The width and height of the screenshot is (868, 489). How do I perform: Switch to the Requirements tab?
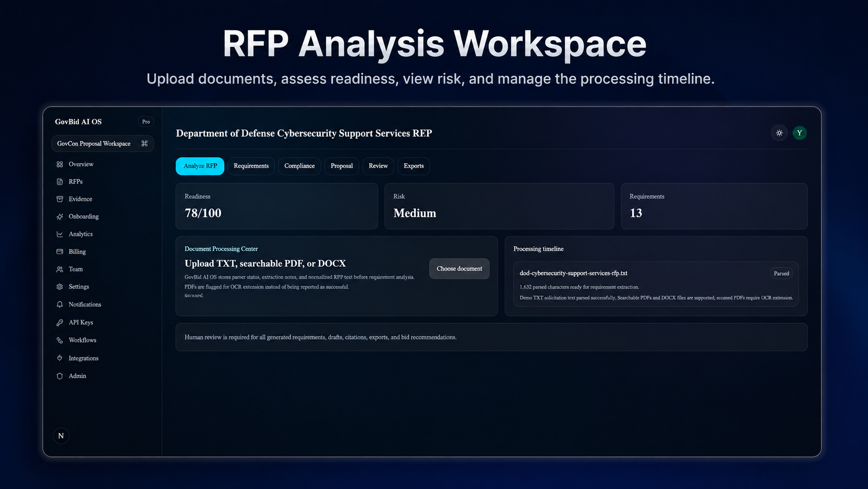tap(251, 166)
